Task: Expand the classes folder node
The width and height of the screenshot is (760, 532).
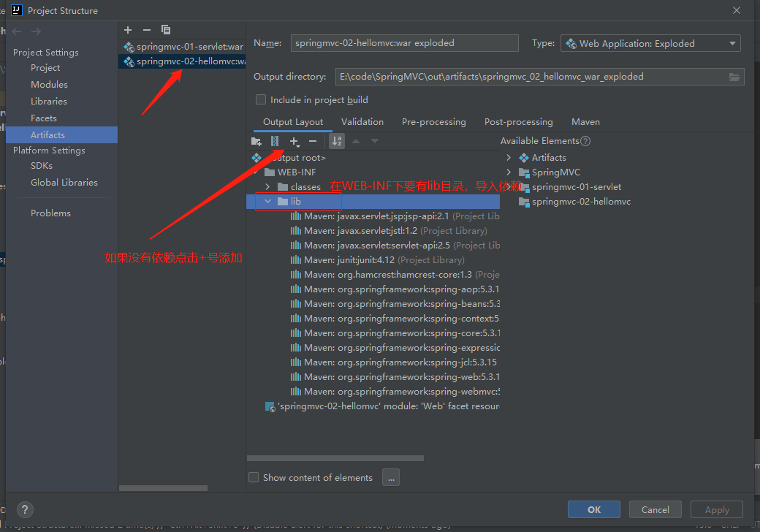Action: coord(267,186)
